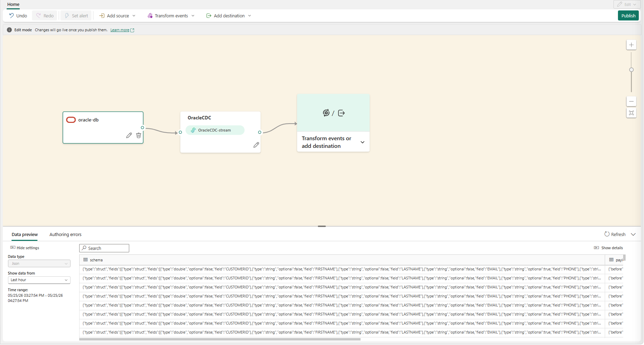Click the info icon beside Edit mode

9,30
